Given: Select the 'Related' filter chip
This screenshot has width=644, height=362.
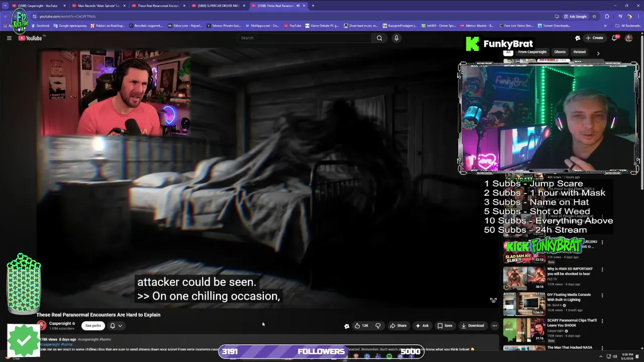Looking at the screenshot, I should pyautogui.click(x=580, y=52).
